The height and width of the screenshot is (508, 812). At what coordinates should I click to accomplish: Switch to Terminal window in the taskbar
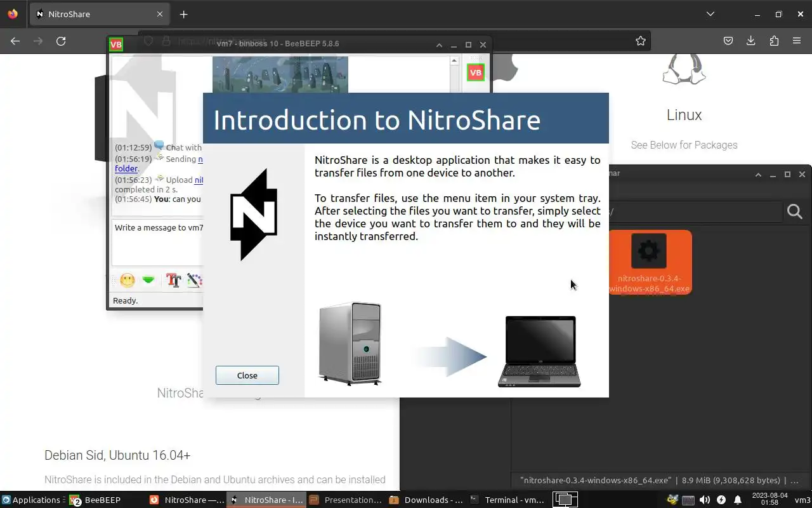coord(506,500)
